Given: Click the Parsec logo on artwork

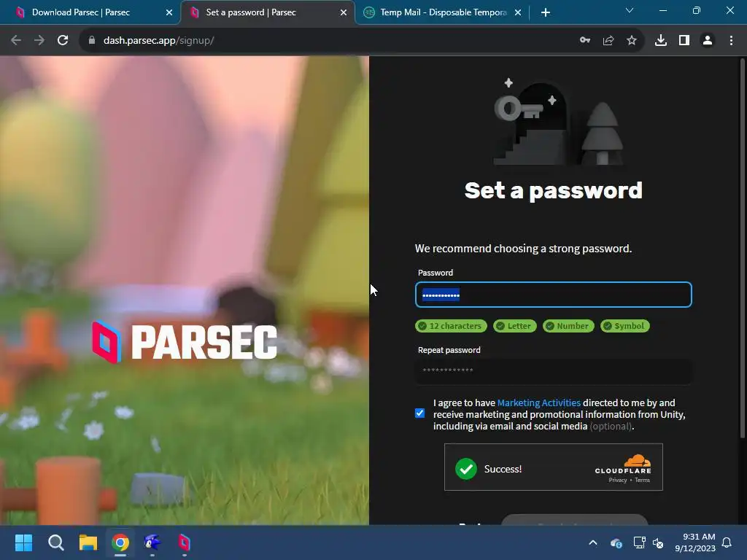Looking at the screenshot, I should pyautogui.click(x=185, y=342).
